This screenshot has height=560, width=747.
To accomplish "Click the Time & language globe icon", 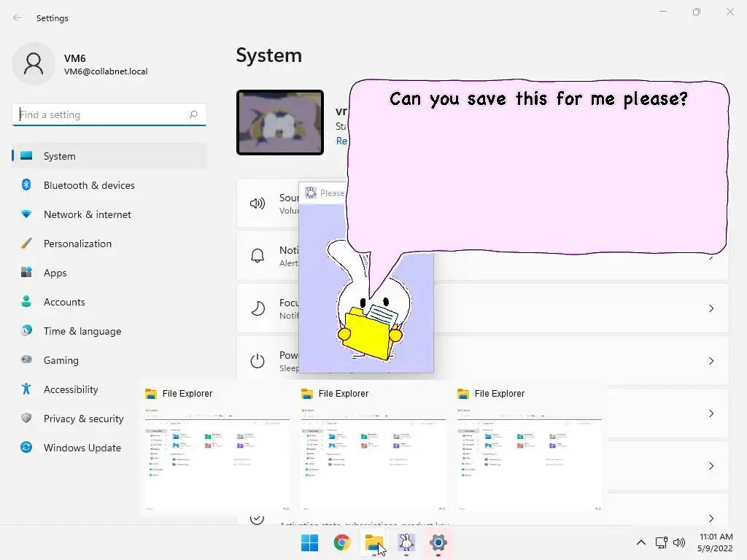I will (26, 330).
